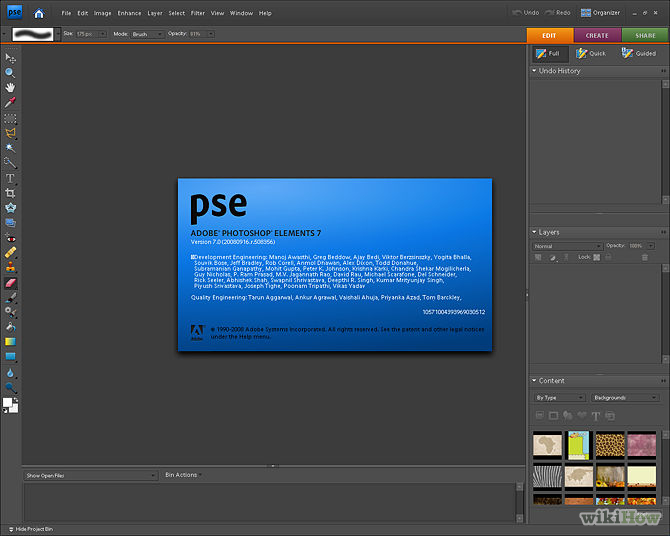Click the Organizer button
The image size is (670, 536).
tap(600, 13)
